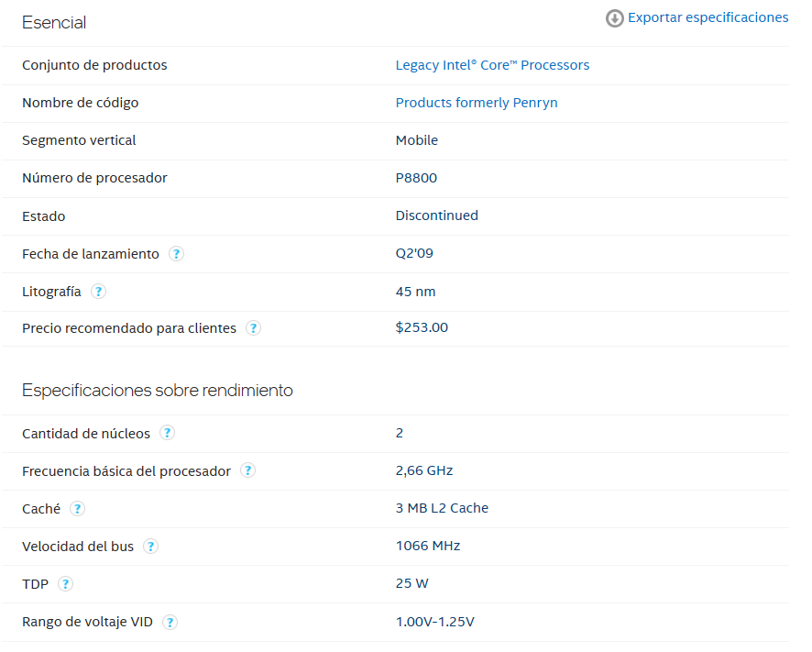Select the 2,66 GHz frequency value

coord(424,470)
